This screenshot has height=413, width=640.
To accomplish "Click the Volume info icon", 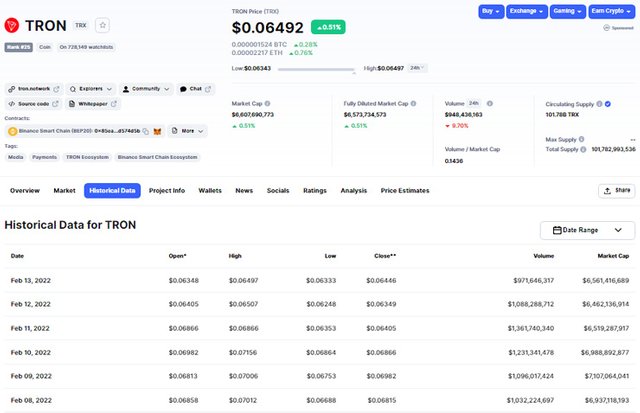I will [x=490, y=104].
